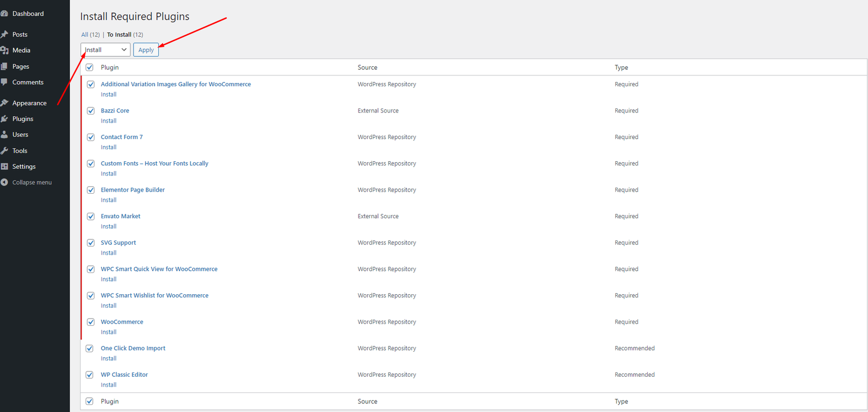Click the Dashboard gauge icon in sidebar
This screenshot has width=868, height=412.
point(4,14)
